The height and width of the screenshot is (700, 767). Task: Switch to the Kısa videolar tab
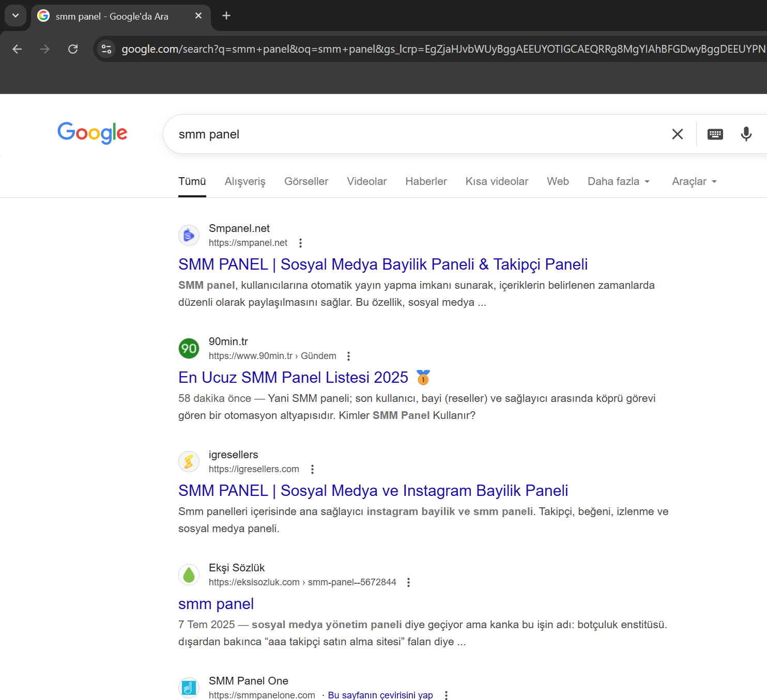(497, 181)
